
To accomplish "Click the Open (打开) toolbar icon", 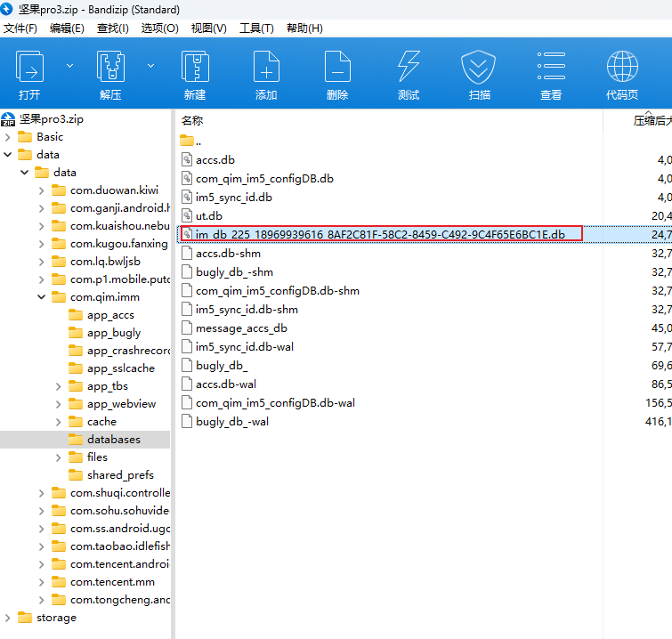I will pos(29,67).
